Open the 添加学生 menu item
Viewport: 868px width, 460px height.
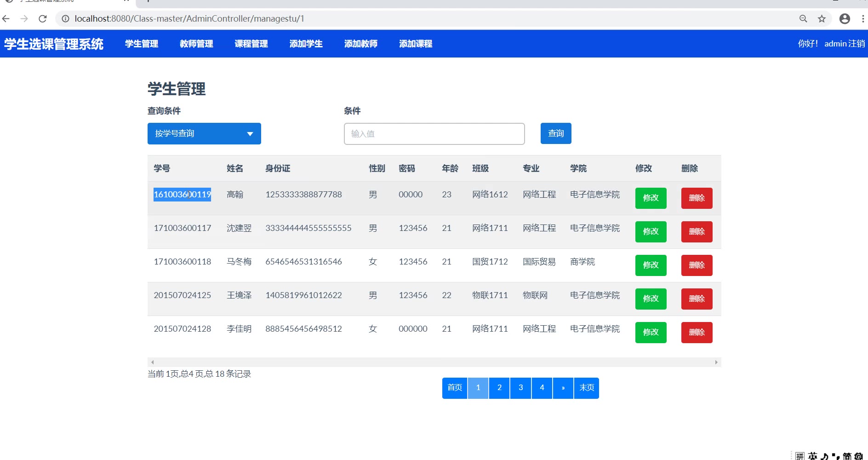pyautogui.click(x=306, y=44)
